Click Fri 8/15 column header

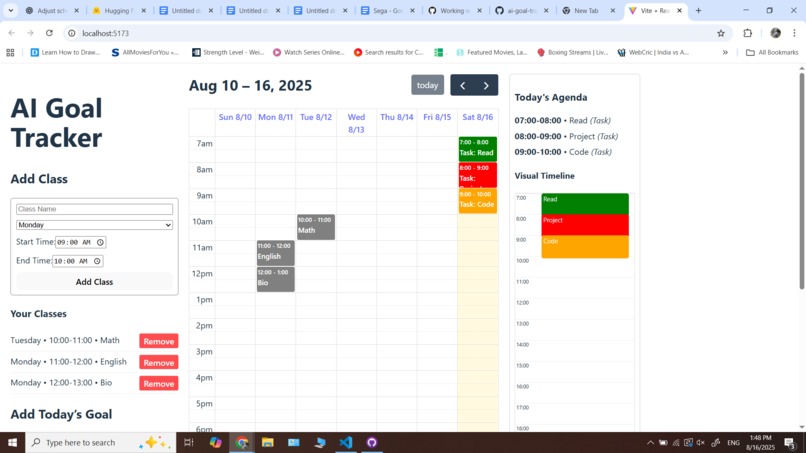pyautogui.click(x=437, y=117)
